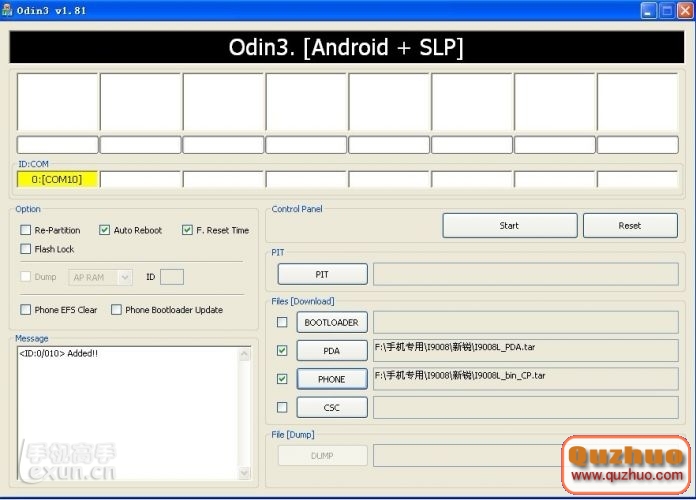696x500 pixels.
Task: Tick the Phone EFS Clear checkbox
Action: click(25, 310)
